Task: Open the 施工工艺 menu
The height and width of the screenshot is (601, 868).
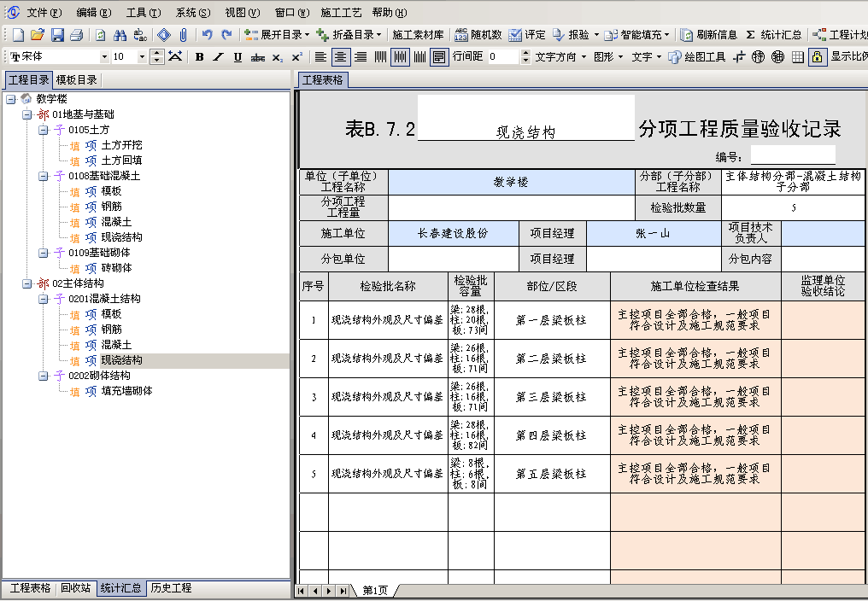Action: [x=341, y=12]
